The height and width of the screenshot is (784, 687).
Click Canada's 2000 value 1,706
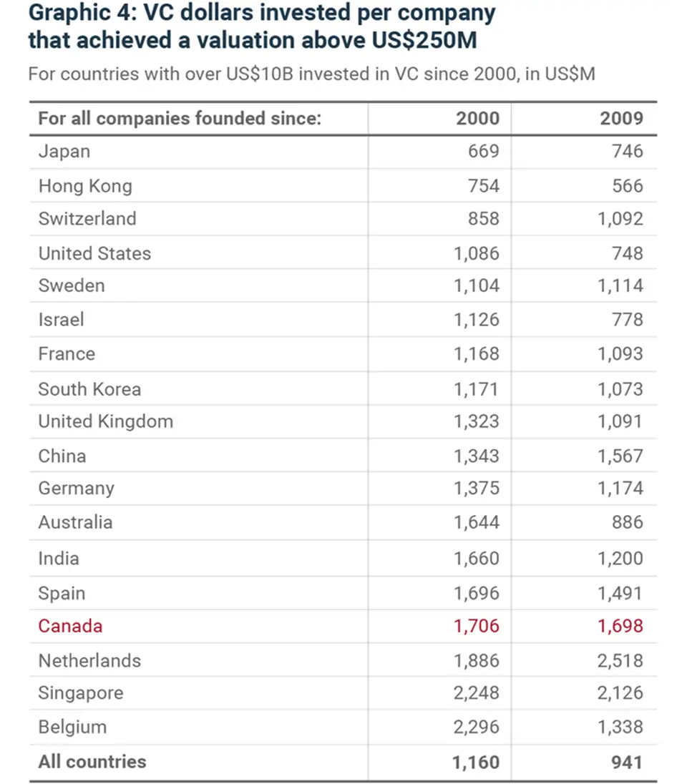(x=476, y=626)
